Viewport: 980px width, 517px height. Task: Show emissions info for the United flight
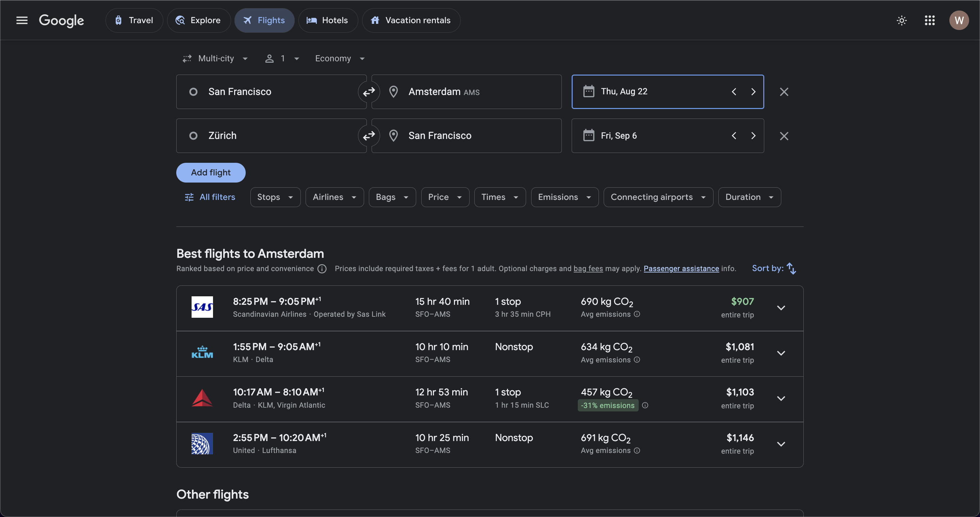637,450
